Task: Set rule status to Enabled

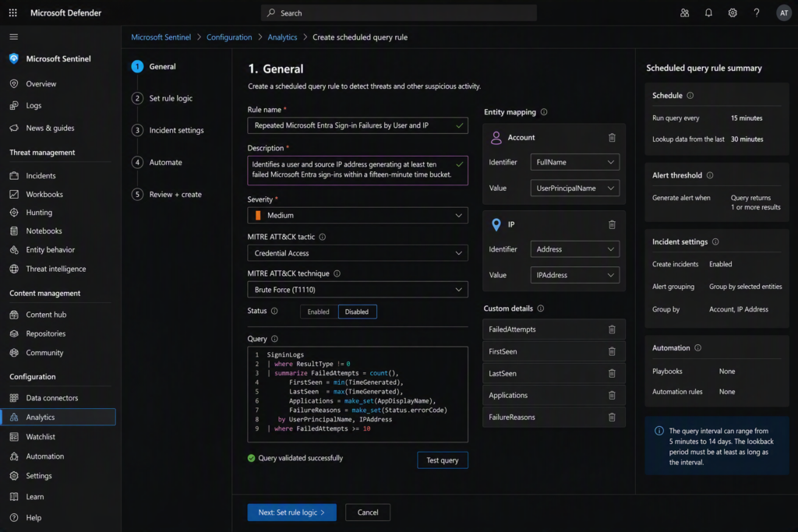Action: 319,312
